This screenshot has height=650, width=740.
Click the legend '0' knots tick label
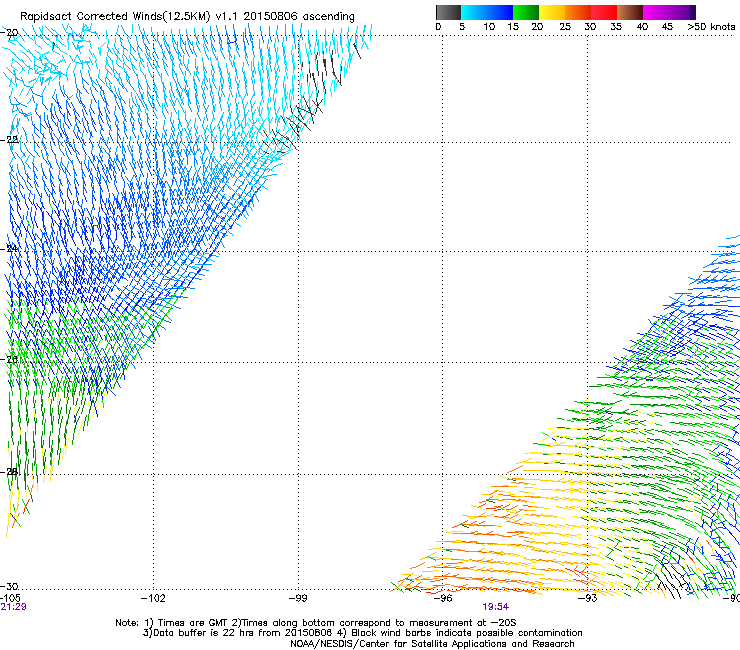[x=438, y=27]
